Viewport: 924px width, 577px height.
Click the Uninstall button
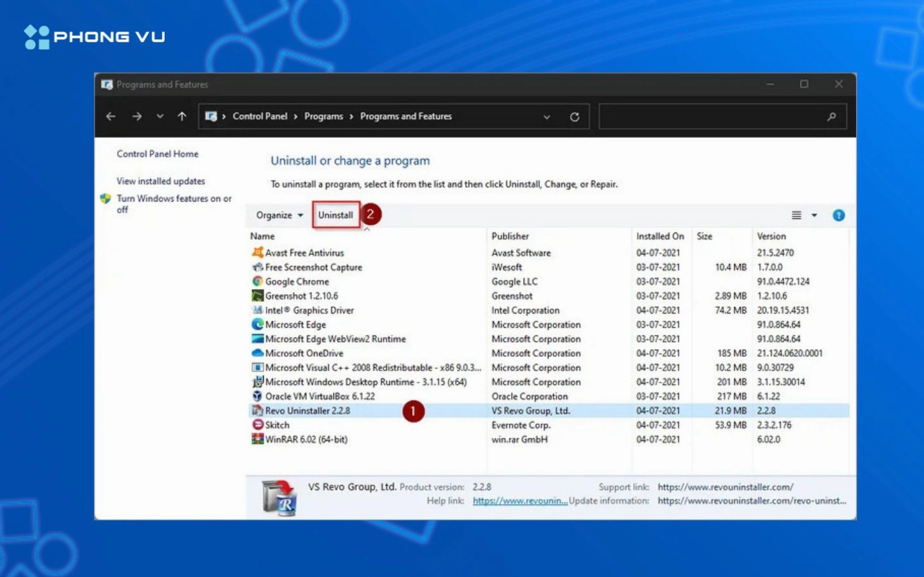[x=335, y=215]
